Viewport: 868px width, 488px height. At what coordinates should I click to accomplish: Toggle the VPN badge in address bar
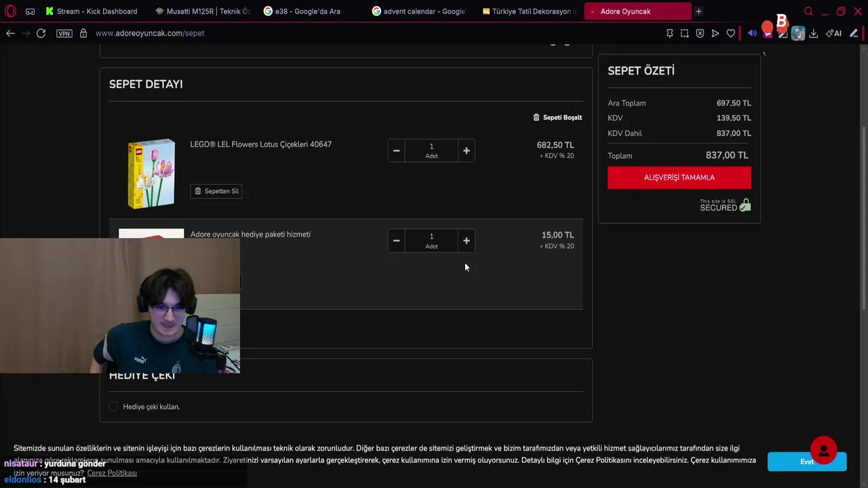64,33
